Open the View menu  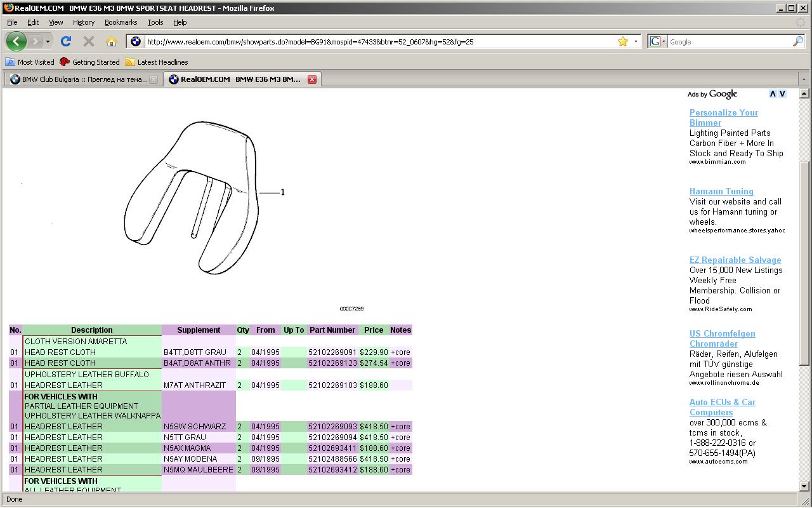[x=56, y=22]
